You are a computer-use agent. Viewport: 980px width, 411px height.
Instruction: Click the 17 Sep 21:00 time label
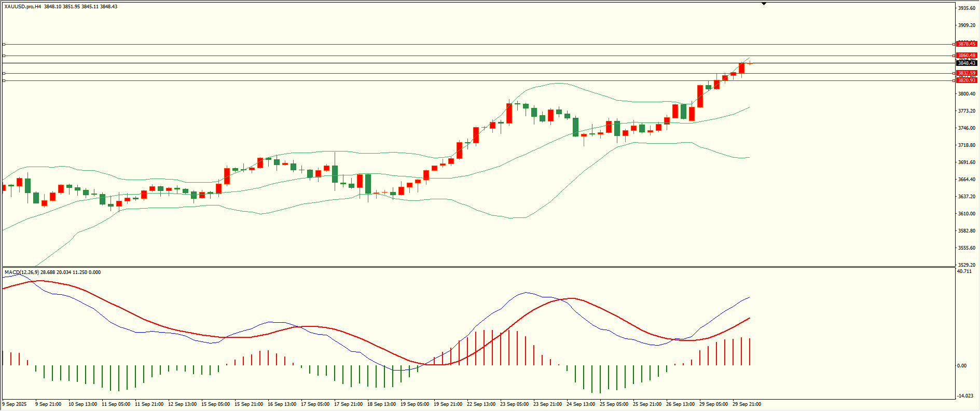click(x=348, y=404)
